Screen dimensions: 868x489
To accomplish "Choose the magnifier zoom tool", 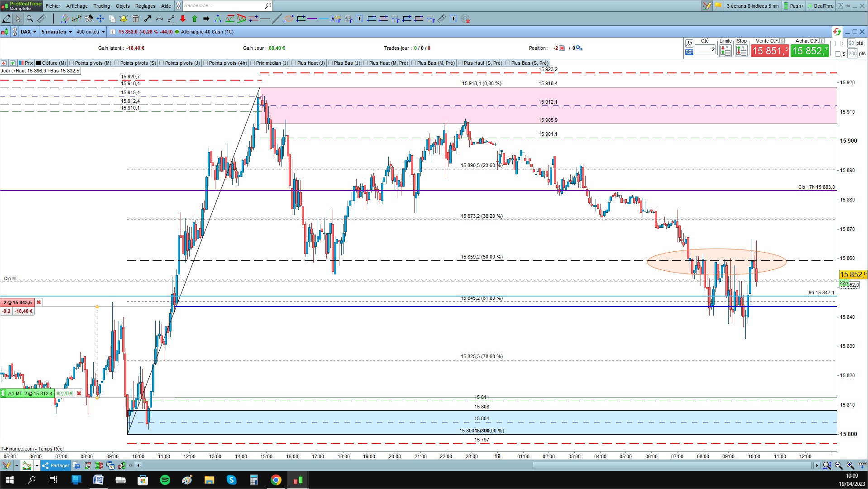I will tap(30, 19).
